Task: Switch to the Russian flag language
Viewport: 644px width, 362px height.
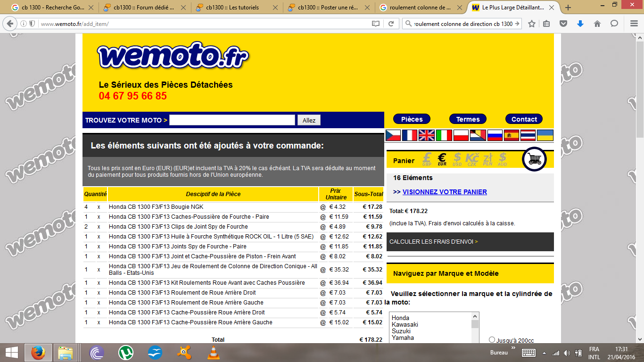Action: [495, 135]
